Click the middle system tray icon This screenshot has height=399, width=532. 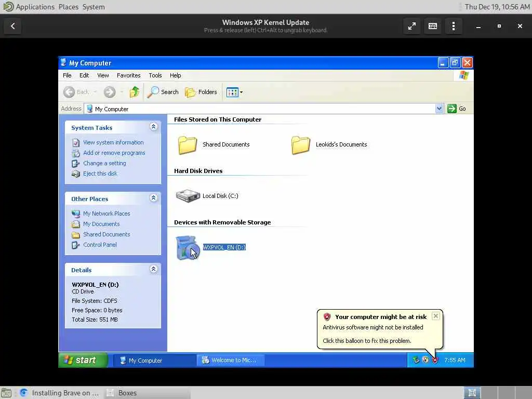(x=425, y=360)
